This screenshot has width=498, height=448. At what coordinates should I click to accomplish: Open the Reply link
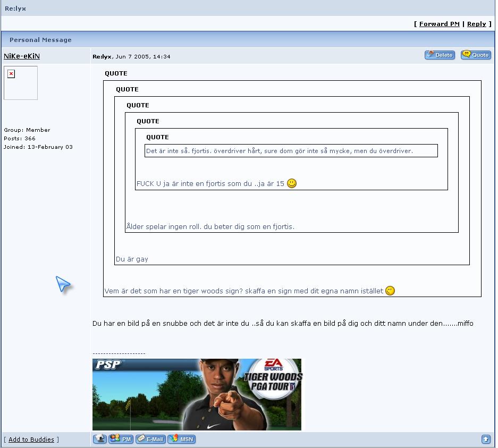(x=476, y=24)
